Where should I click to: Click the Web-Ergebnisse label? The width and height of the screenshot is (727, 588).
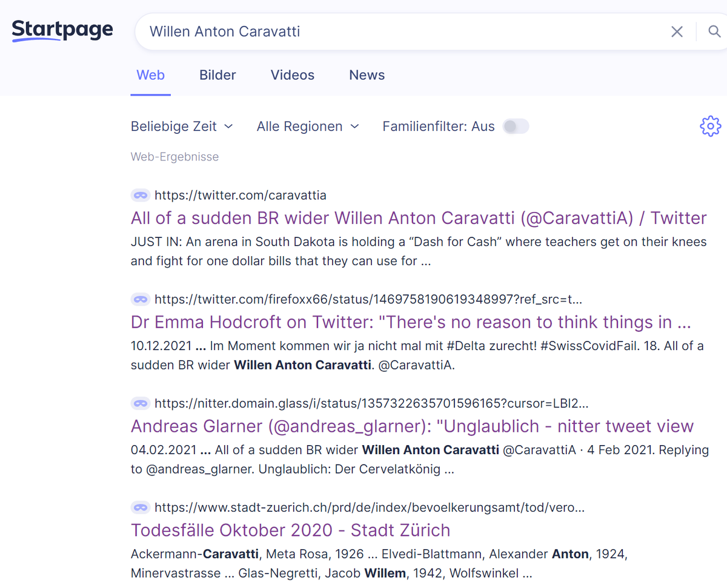(x=174, y=157)
